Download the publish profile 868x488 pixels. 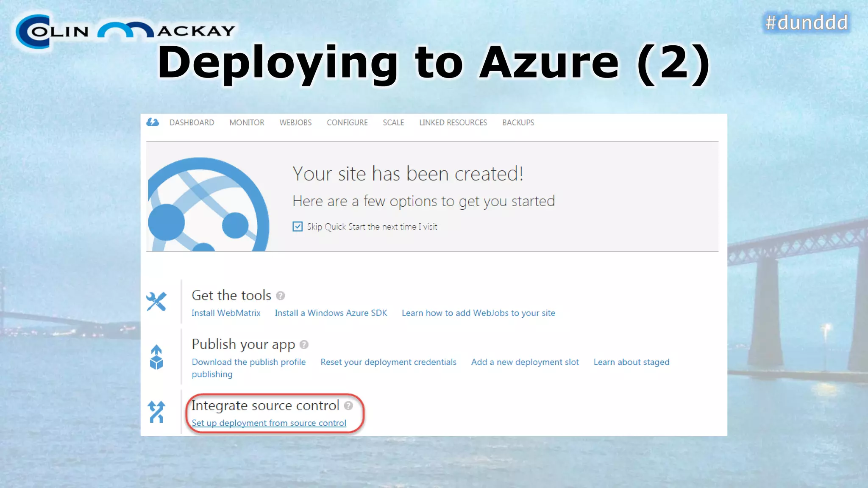(249, 362)
